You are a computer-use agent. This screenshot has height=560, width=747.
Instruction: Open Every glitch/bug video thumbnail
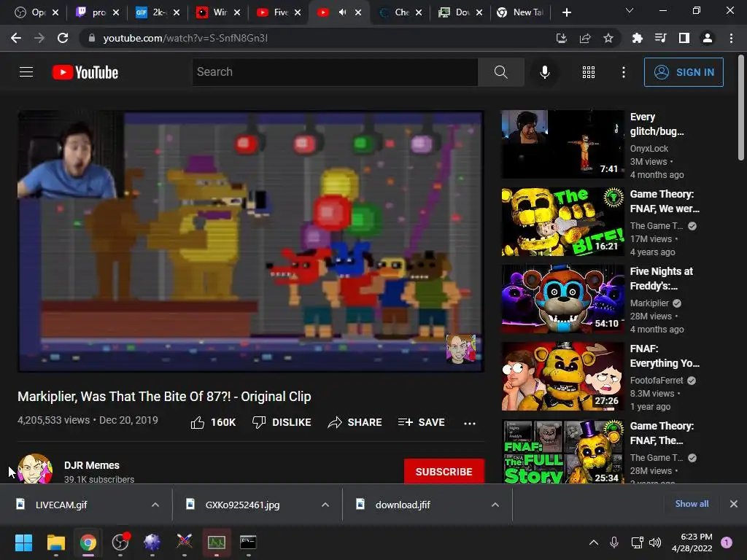(x=562, y=144)
